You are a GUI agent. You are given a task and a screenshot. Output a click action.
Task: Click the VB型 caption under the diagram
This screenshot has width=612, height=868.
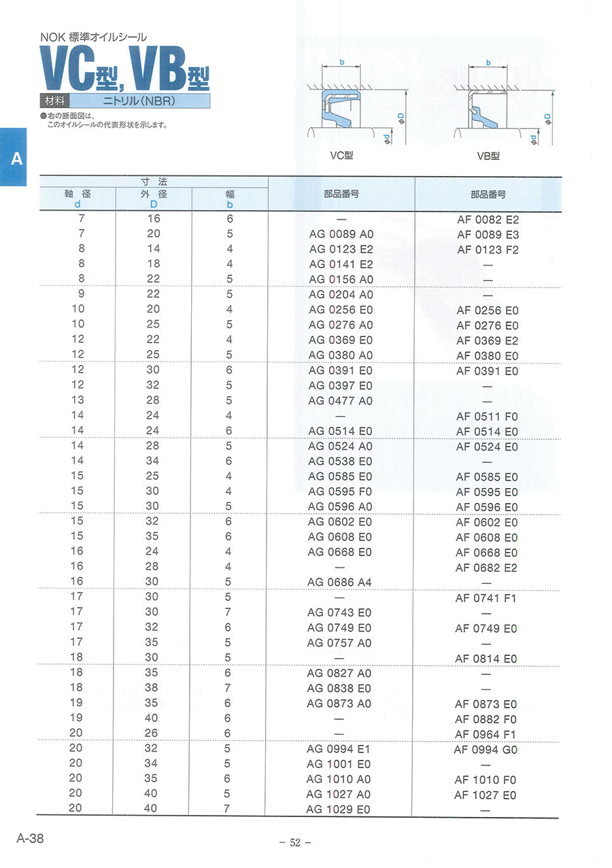click(488, 156)
